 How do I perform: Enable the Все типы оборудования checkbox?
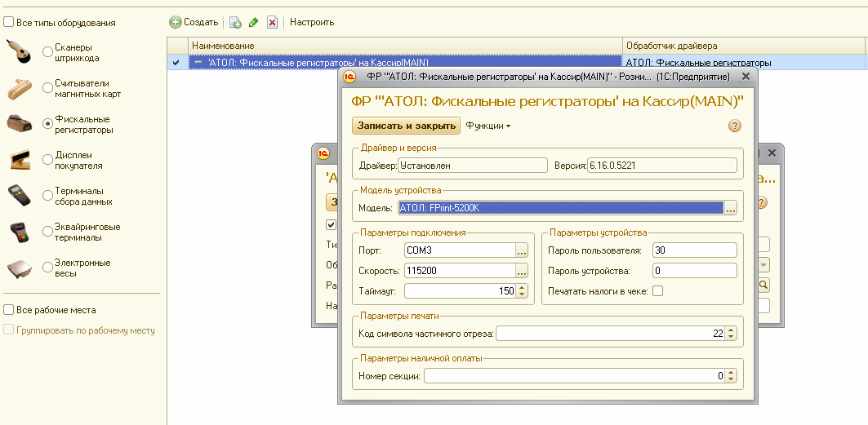[9, 23]
